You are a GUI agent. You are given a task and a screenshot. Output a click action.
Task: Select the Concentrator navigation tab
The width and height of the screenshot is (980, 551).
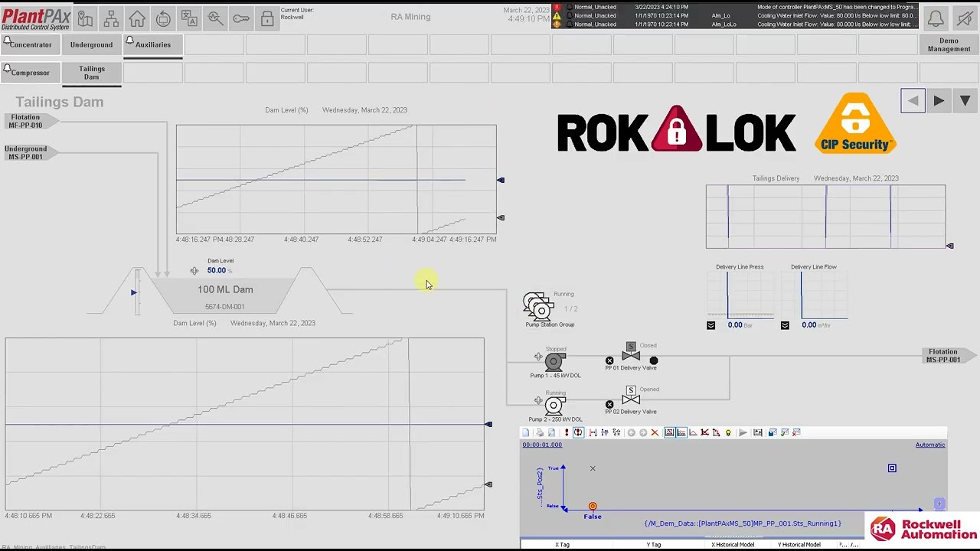coord(31,44)
